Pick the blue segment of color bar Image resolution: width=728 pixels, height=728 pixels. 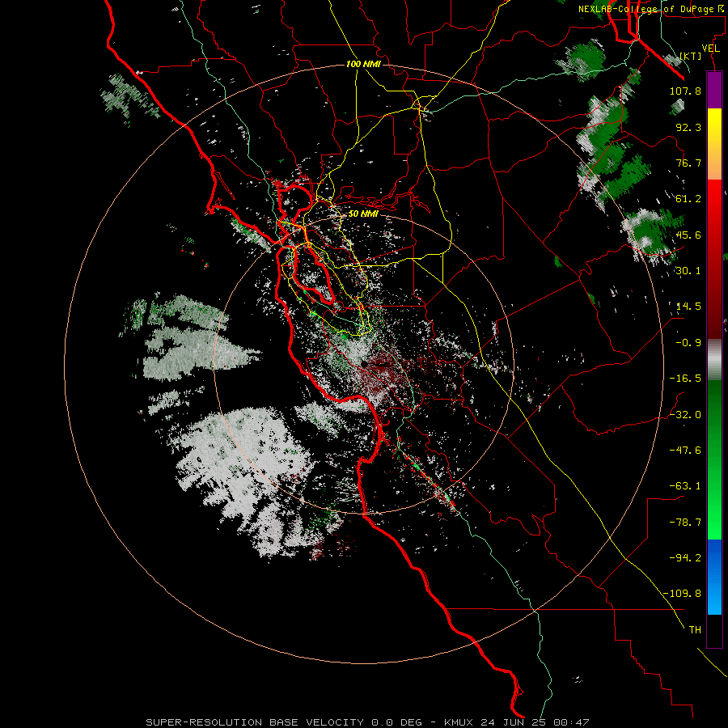[x=714, y=577]
